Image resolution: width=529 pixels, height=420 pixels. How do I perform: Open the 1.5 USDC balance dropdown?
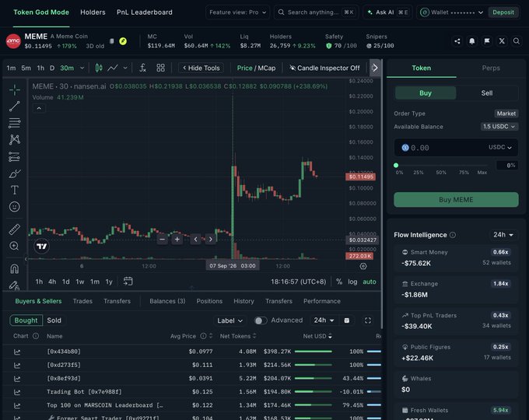click(499, 127)
